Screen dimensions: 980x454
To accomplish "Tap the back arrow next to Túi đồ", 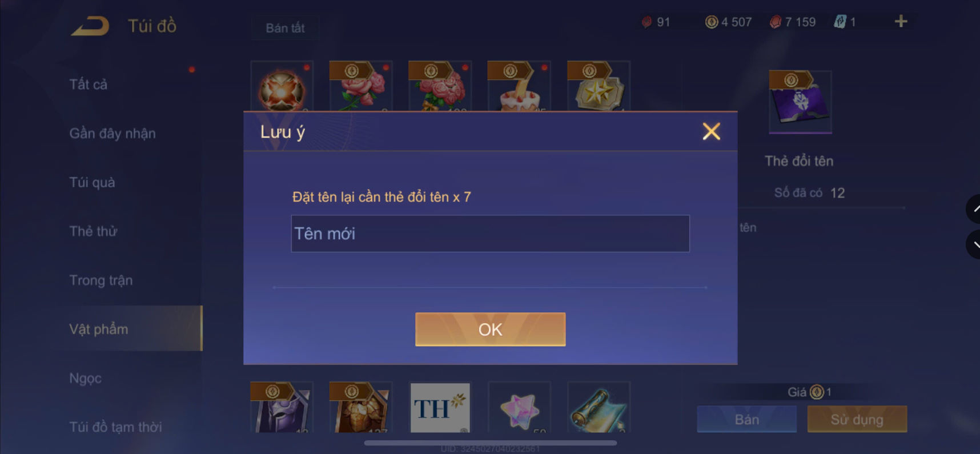I will (90, 26).
